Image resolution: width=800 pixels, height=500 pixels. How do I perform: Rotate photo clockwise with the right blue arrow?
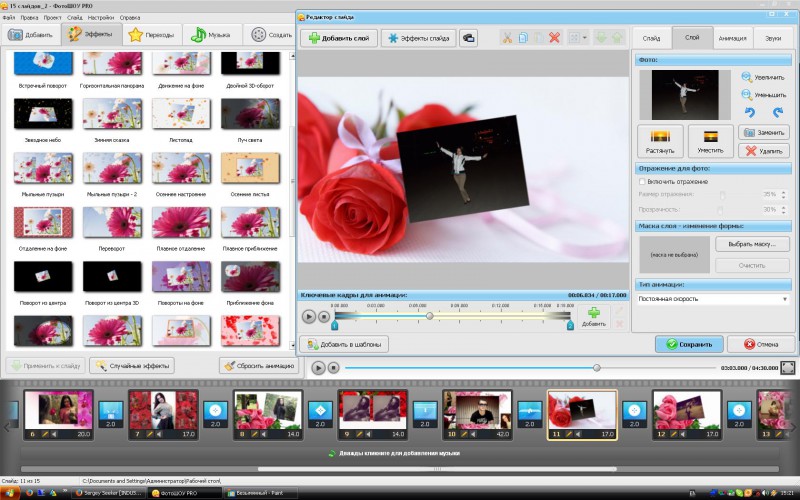[x=778, y=112]
